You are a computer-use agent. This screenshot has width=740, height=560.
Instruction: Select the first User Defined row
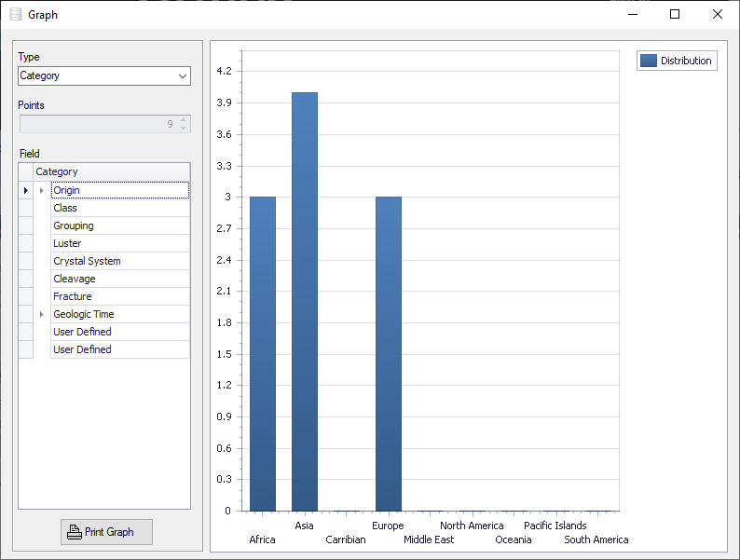click(x=120, y=332)
